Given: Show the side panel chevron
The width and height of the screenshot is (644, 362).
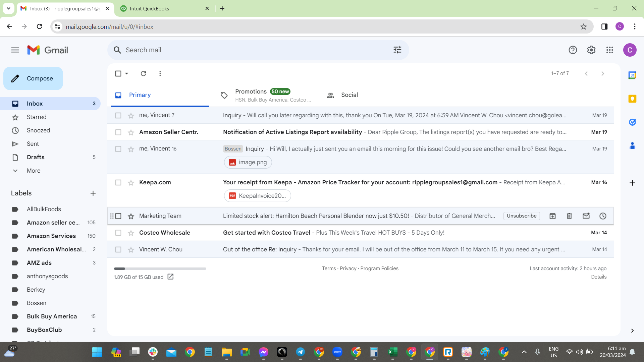Looking at the screenshot, I should click(632, 331).
